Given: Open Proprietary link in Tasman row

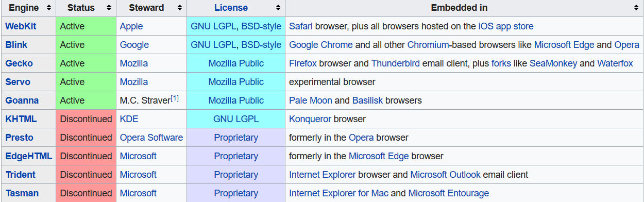Looking at the screenshot, I should 236,193.
